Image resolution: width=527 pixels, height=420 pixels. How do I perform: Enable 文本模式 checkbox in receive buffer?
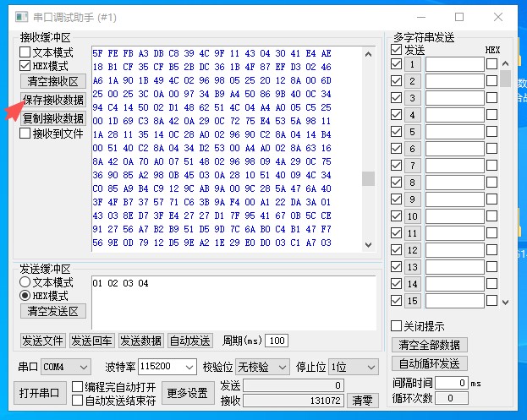coord(25,52)
